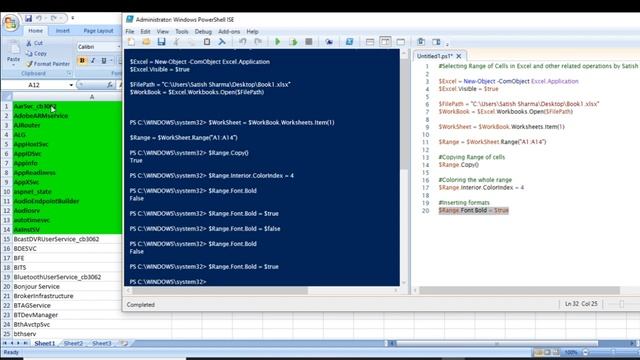This screenshot has width=640, height=360.
Task: Click the New script icon in PowerShell ISE
Action: pos(131,42)
